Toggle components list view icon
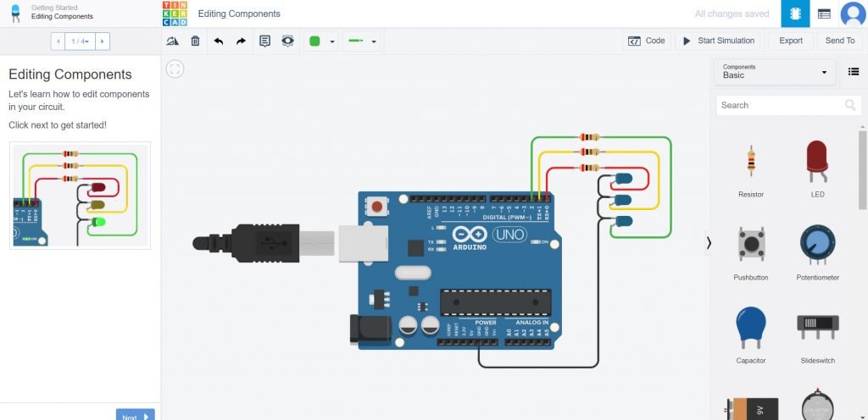 [x=854, y=72]
